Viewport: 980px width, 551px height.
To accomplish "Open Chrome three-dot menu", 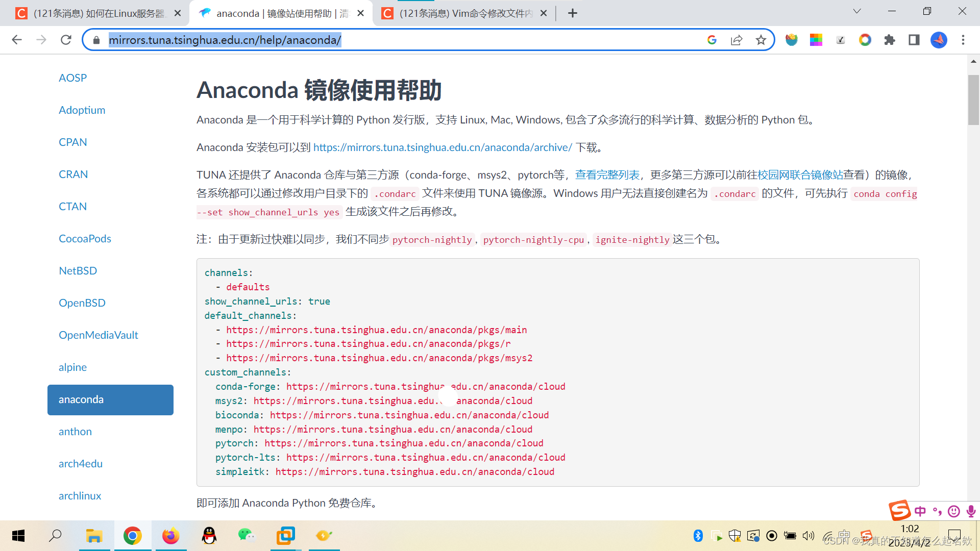I will pos(963,40).
